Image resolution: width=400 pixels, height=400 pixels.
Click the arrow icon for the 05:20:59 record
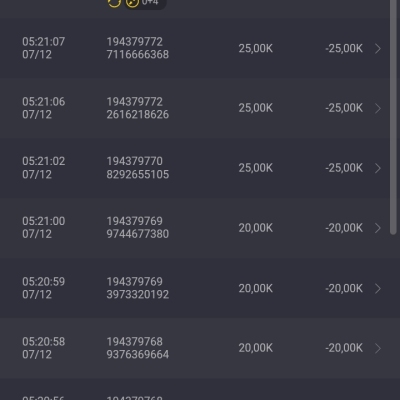click(378, 288)
